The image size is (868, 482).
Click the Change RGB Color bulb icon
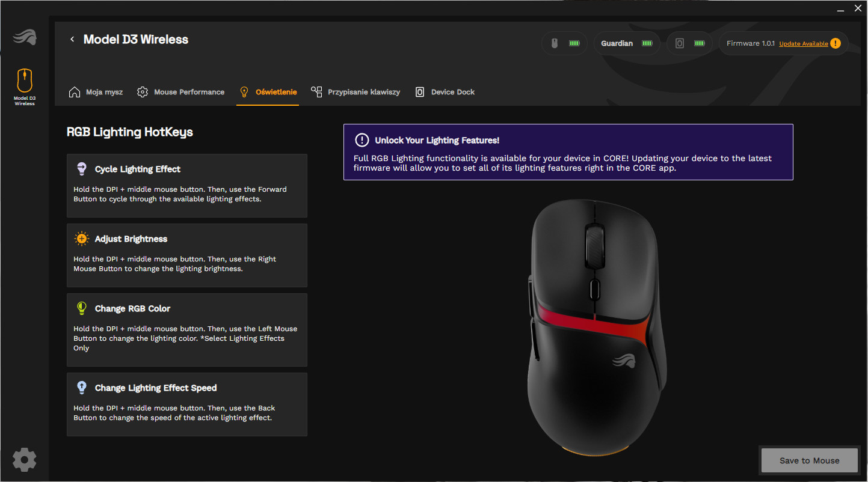click(82, 308)
